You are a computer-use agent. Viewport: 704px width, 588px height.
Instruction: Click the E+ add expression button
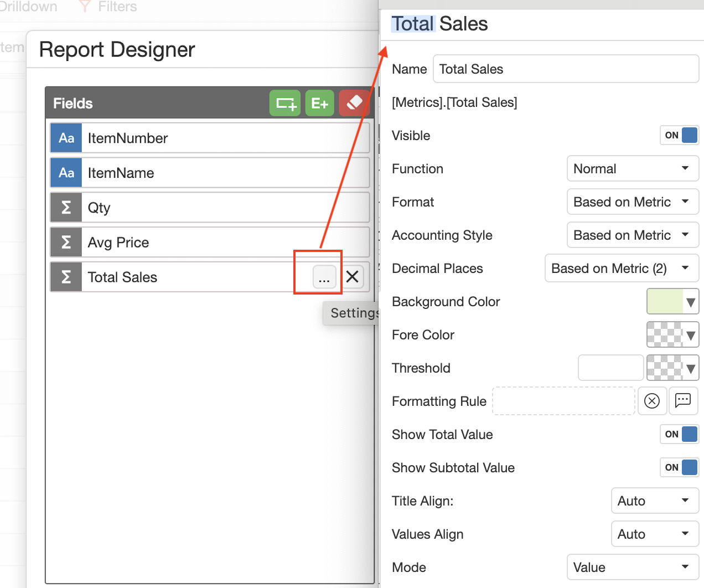320,103
